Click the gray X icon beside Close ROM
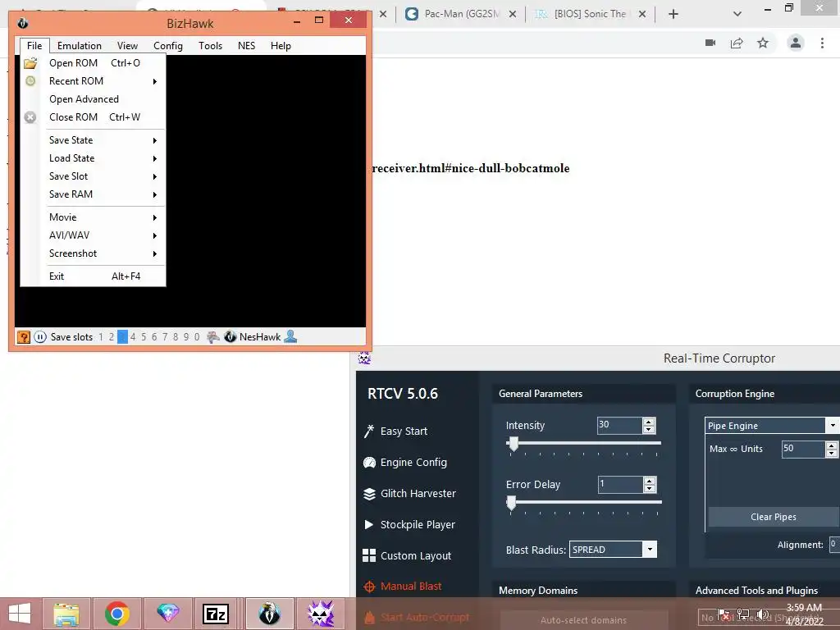 tap(30, 117)
